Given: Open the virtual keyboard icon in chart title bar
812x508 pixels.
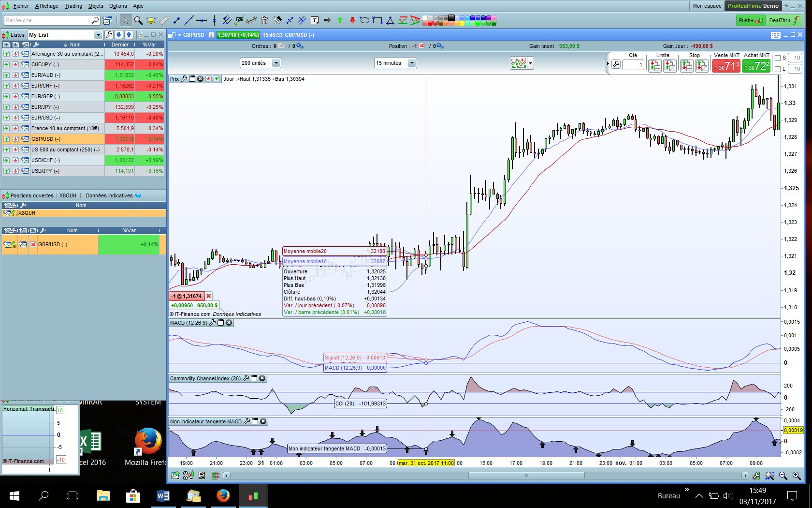Looking at the screenshot, I should (776, 35).
